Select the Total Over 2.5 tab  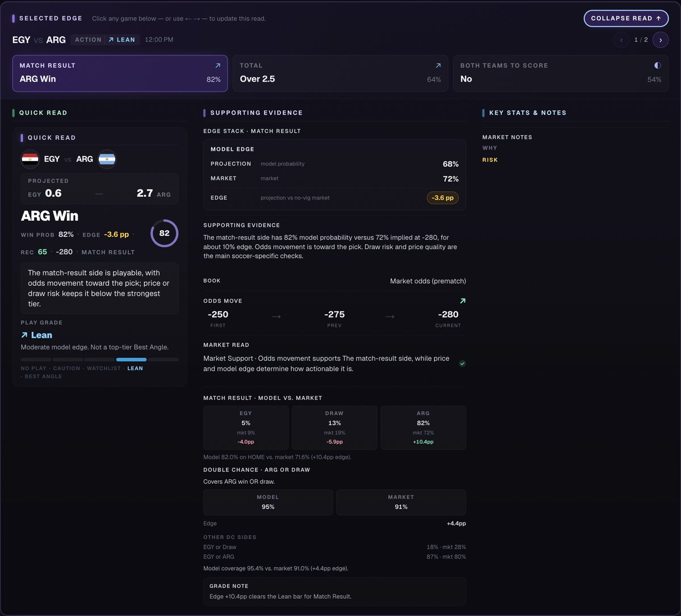[x=340, y=73]
